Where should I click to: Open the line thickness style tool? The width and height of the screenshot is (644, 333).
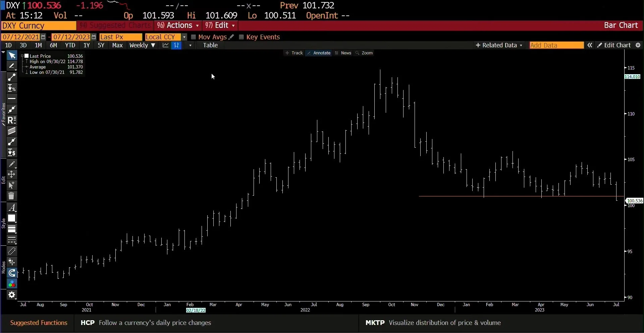pyautogui.click(x=12, y=229)
